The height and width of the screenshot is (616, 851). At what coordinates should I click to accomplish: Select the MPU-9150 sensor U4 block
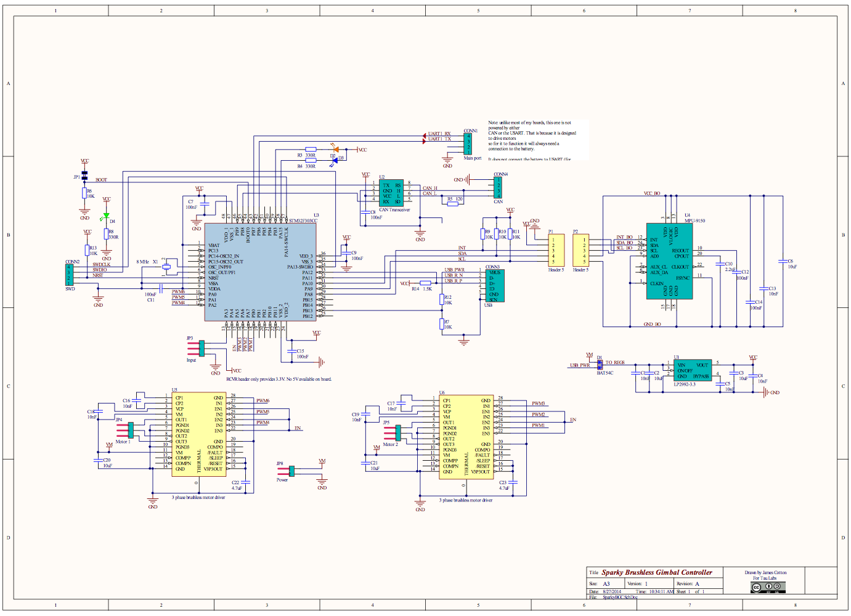(x=669, y=261)
